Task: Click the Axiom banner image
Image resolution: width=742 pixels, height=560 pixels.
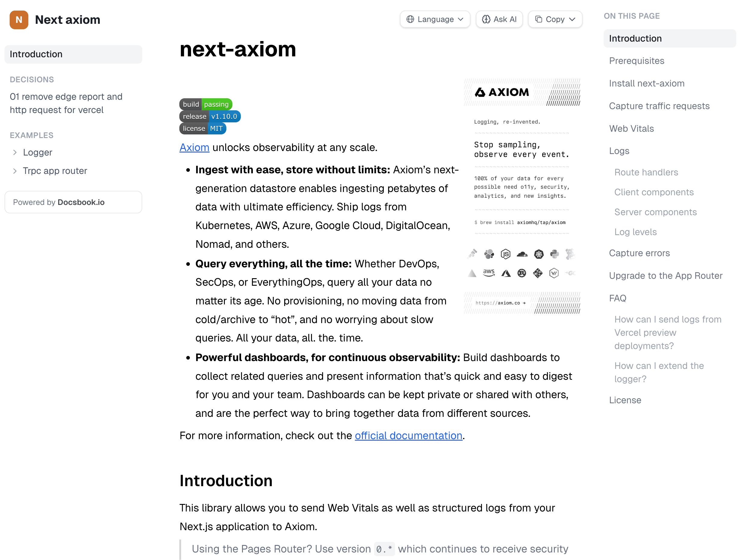Action: click(x=522, y=196)
